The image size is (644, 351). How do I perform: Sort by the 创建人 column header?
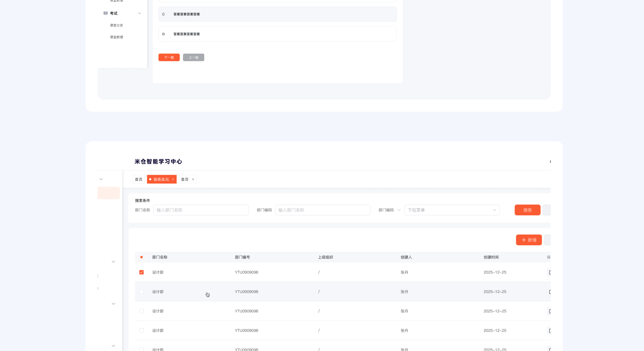(406, 257)
